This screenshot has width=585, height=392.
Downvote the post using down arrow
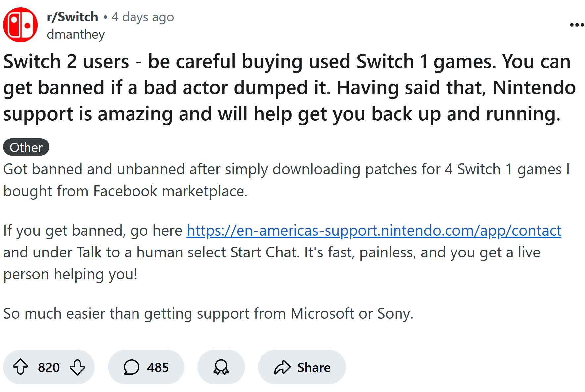pyautogui.click(x=78, y=367)
